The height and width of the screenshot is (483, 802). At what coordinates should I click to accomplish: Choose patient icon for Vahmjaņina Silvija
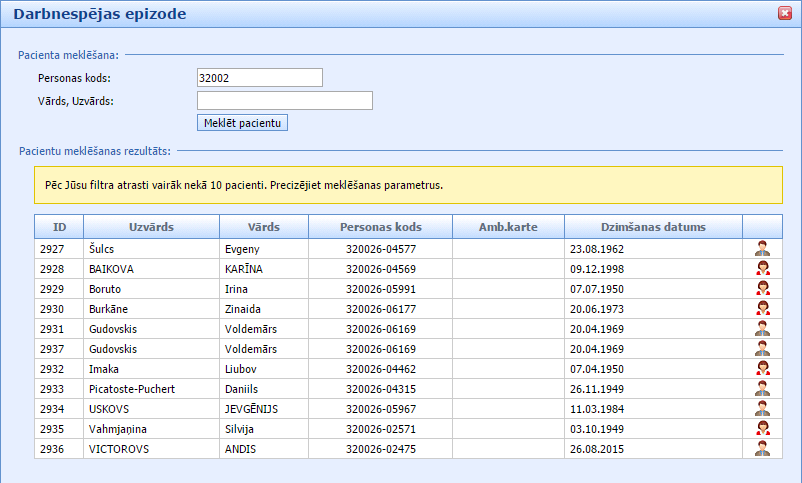tap(763, 429)
